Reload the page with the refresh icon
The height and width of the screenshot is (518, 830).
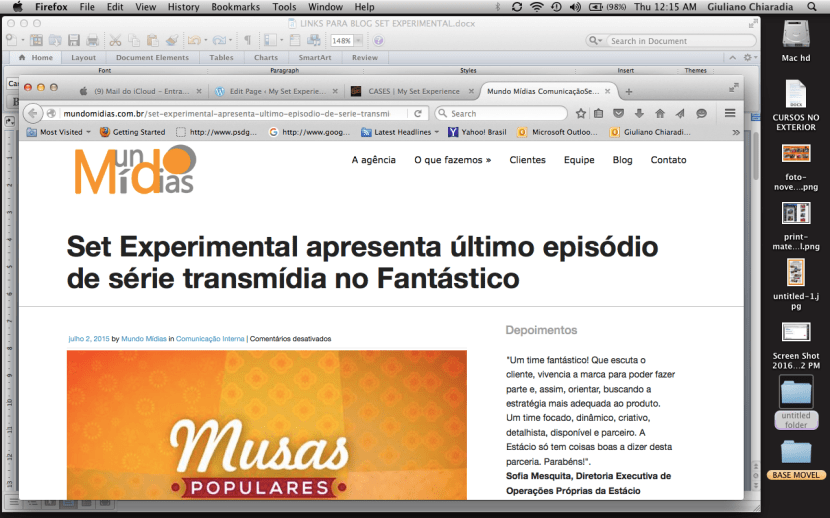click(x=418, y=113)
